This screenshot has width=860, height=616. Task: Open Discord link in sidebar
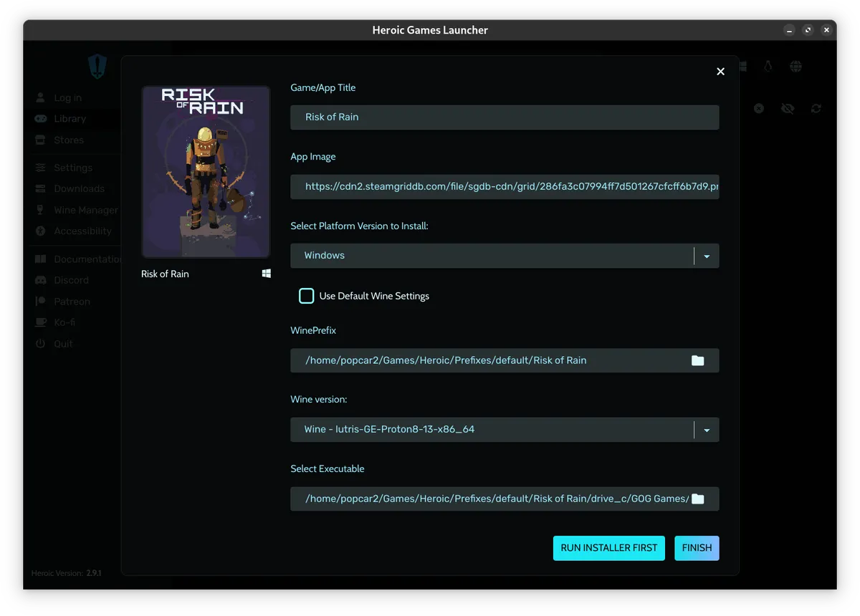point(71,280)
